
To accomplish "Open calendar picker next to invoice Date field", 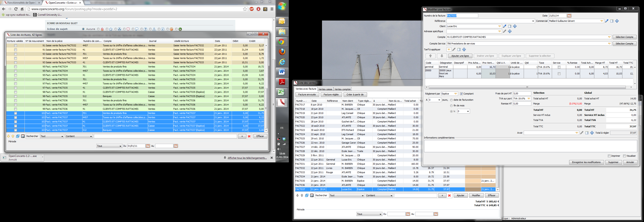I will tap(569, 16).
